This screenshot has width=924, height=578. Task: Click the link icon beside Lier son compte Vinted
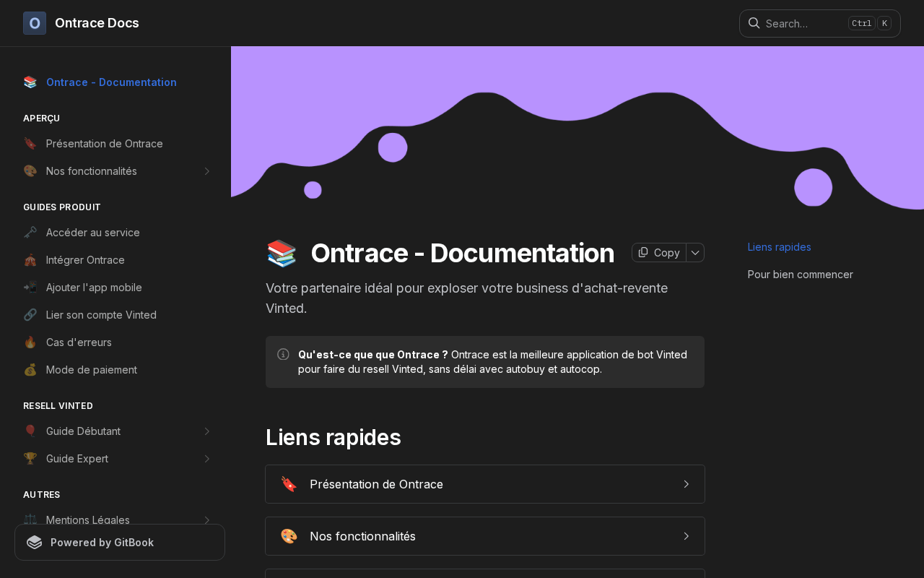[x=30, y=315]
